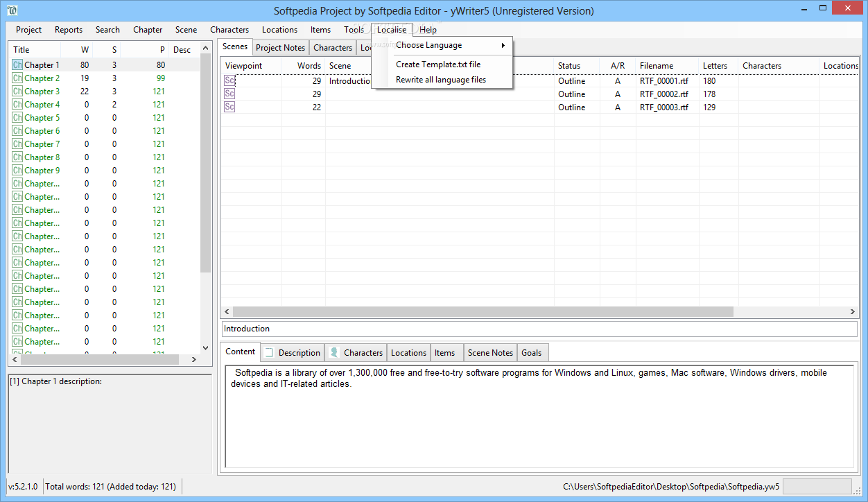
Task: Sort scenes by Words column header
Action: tap(303, 66)
